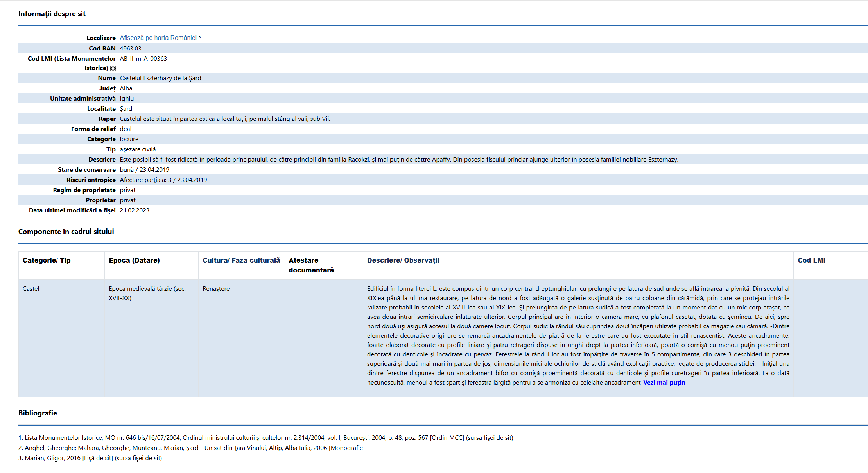Screen dimensions: 868x473
Task: Click the name Castelul Eszterhazy de la Șard
Action: (160, 78)
